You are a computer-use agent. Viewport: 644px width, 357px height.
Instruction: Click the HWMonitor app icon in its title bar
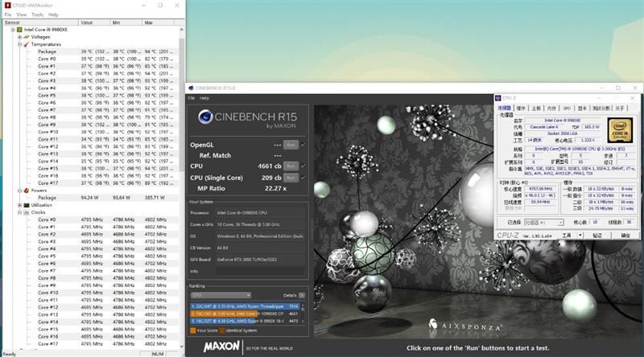pos(7,6)
